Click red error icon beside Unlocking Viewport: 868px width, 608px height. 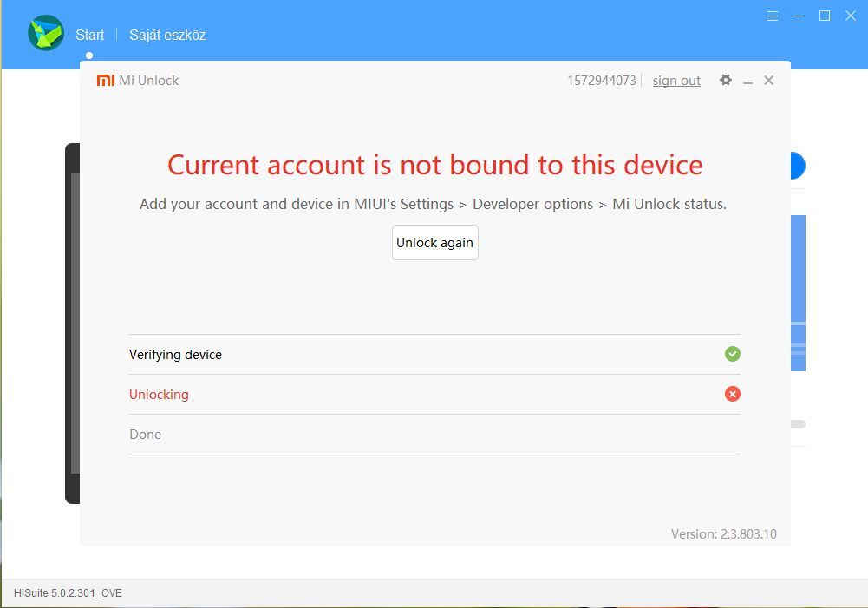(x=733, y=394)
